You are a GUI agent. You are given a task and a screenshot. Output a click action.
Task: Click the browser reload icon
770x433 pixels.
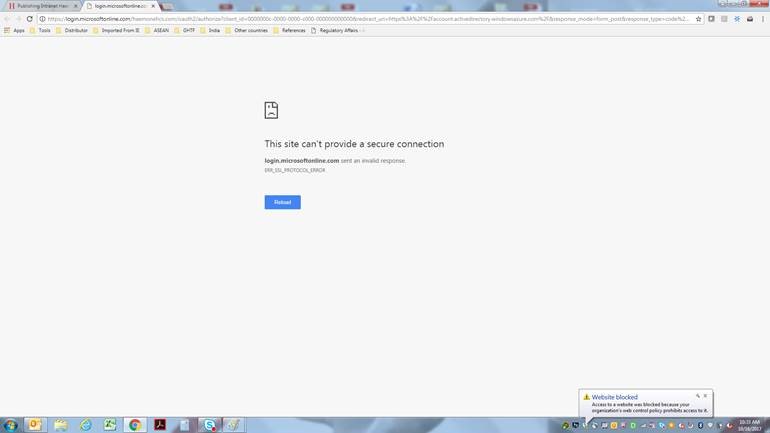coord(29,19)
